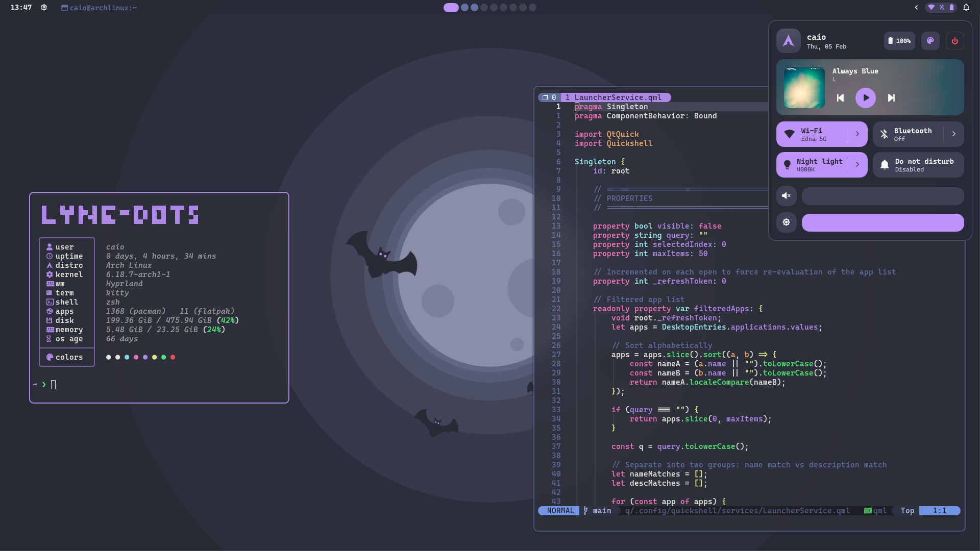Click the muted volume speaker icon
Screen dimensions: 980x551
pyautogui.click(x=786, y=196)
